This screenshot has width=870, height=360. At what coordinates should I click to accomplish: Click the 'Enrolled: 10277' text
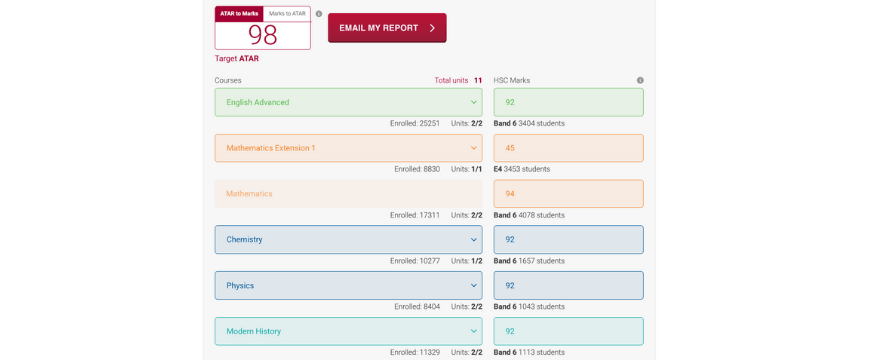pyautogui.click(x=415, y=261)
